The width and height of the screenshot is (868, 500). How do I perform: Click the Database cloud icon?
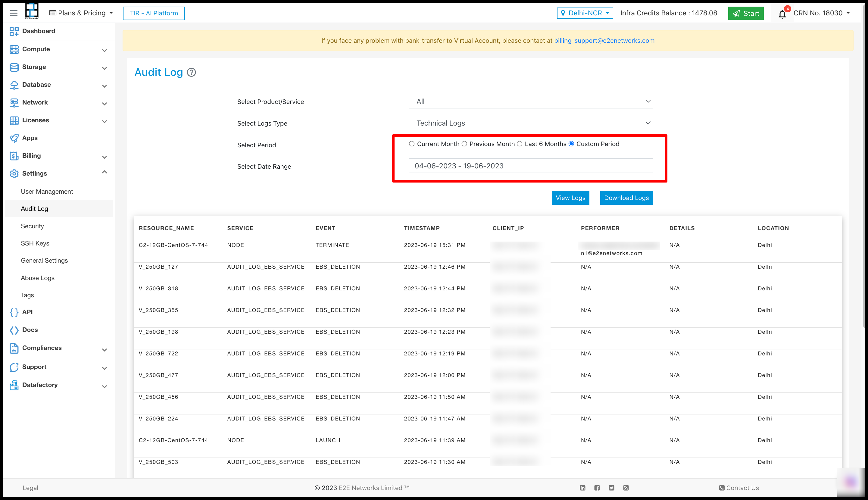(x=14, y=85)
